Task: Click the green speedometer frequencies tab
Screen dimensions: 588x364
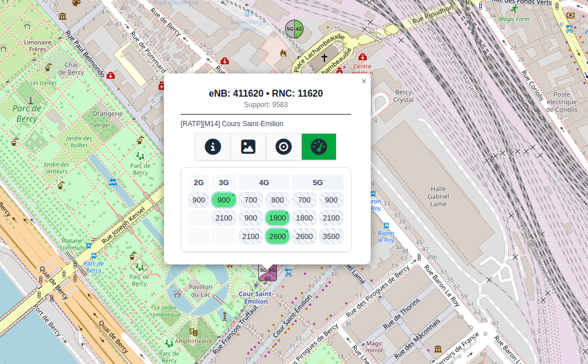Action: pos(319,147)
